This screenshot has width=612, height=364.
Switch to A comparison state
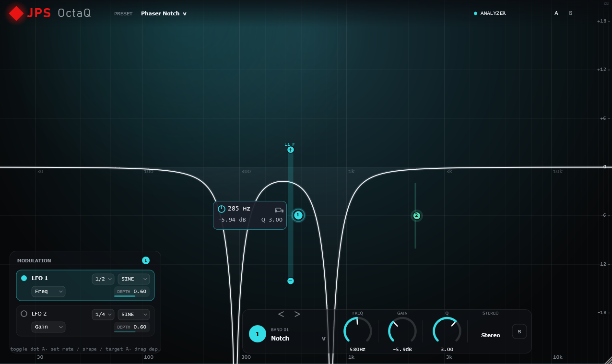556,13
